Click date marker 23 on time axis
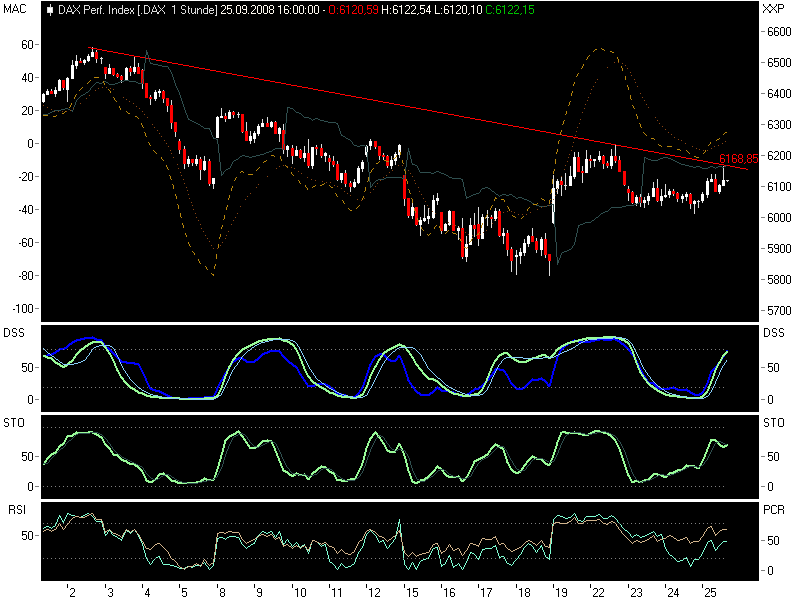This screenshot has height=600, width=800. tap(636, 592)
